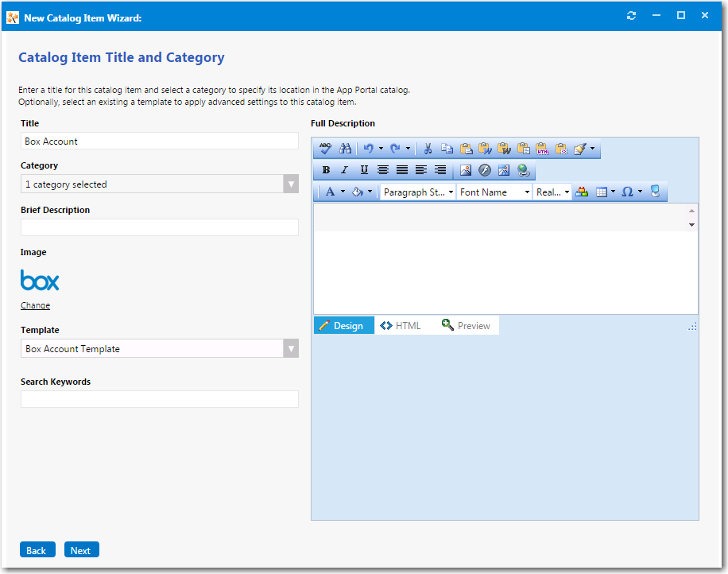Insert a hyperlink with the link icon
Image resolution: width=728 pixels, height=574 pixels.
(522, 170)
